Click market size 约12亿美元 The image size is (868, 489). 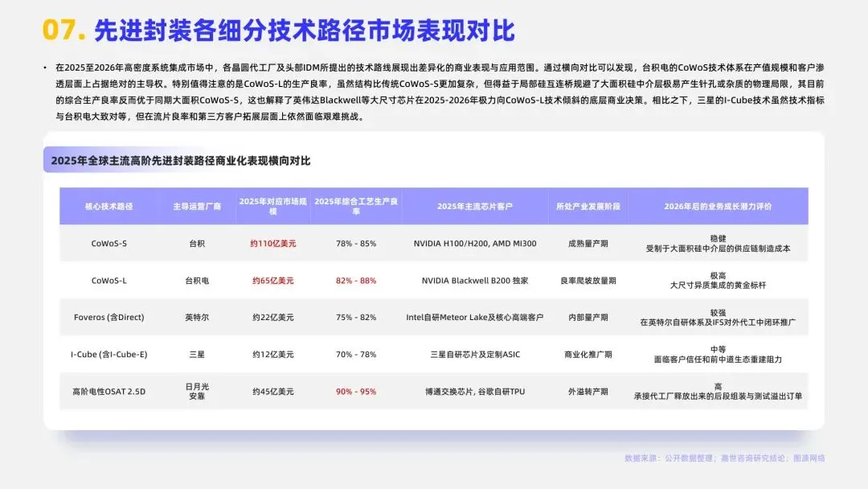click(x=273, y=355)
